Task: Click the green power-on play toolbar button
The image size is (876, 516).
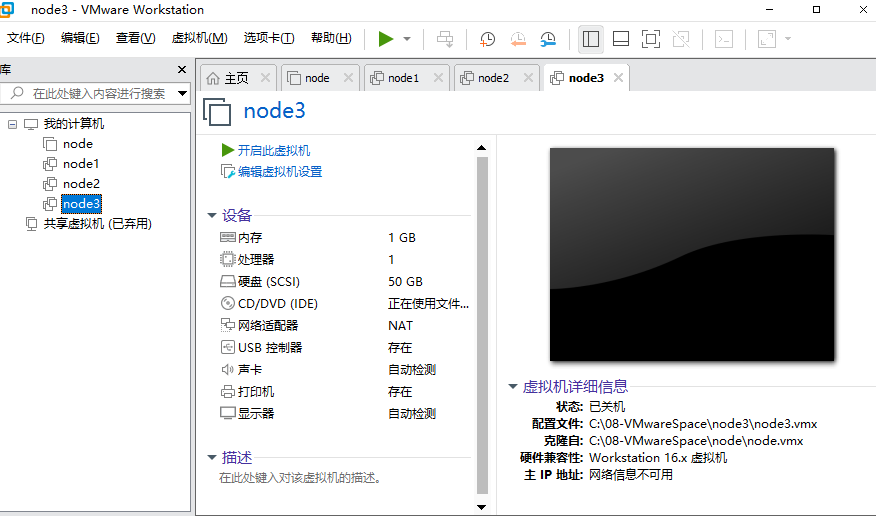Action: click(x=385, y=39)
